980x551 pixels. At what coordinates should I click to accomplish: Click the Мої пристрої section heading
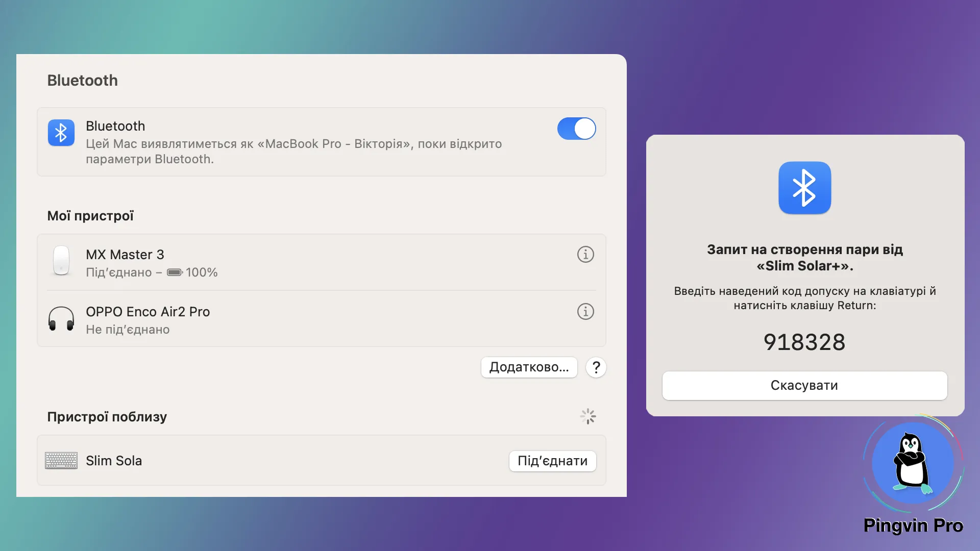click(x=90, y=216)
